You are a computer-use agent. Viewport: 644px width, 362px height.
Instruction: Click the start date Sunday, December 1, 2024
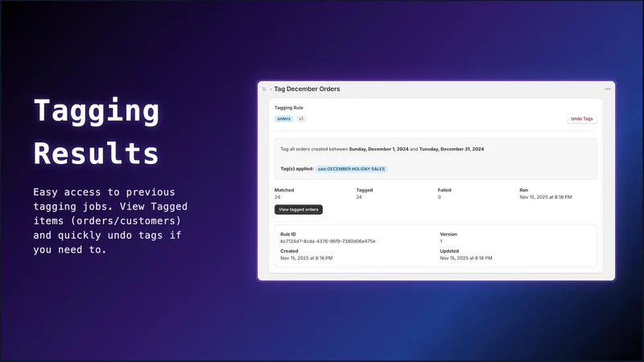(378, 149)
